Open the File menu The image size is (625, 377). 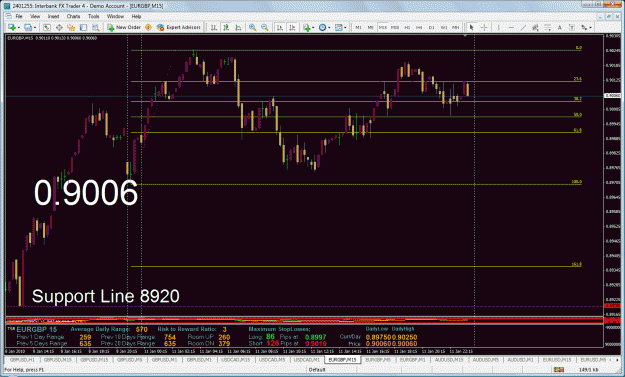(x=19, y=16)
